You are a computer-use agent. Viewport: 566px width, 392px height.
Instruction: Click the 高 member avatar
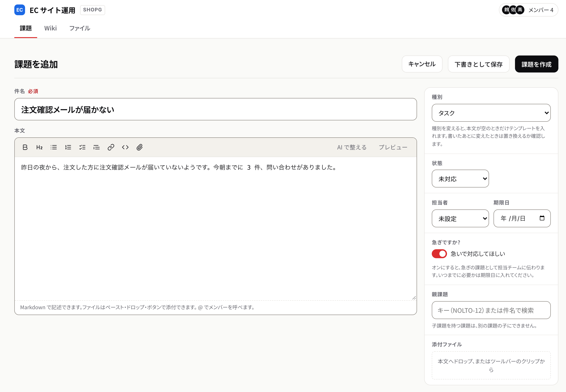click(520, 10)
